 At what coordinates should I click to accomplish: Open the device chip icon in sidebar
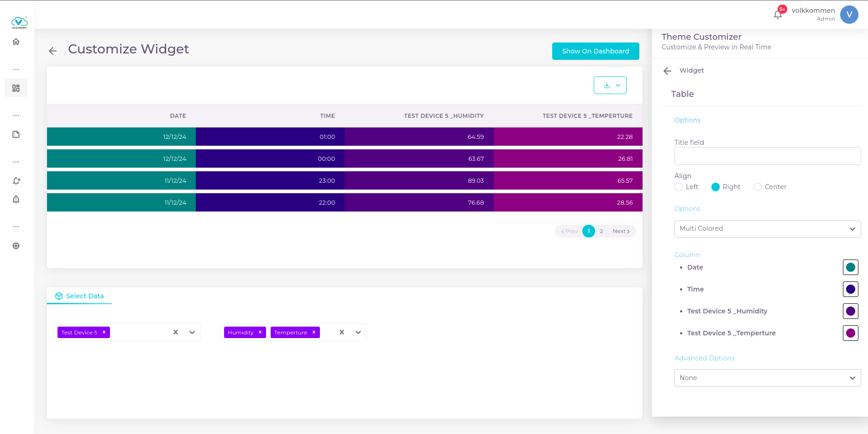click(x=16, y=246)
